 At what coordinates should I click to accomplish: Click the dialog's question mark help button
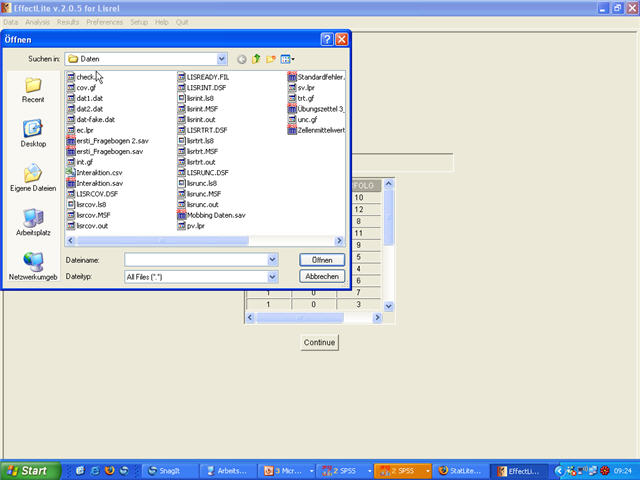326,39
